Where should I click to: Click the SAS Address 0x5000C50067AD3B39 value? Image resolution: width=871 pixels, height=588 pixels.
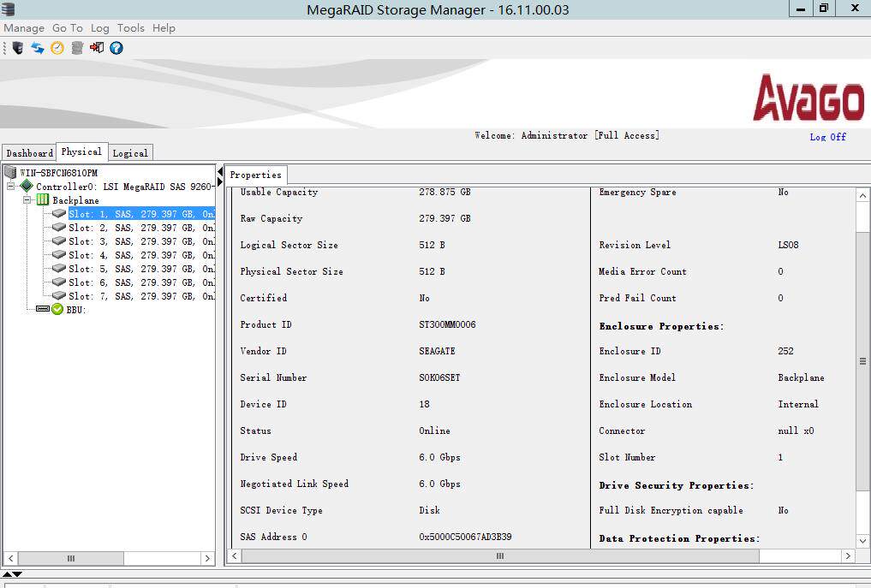click(465, 537)
